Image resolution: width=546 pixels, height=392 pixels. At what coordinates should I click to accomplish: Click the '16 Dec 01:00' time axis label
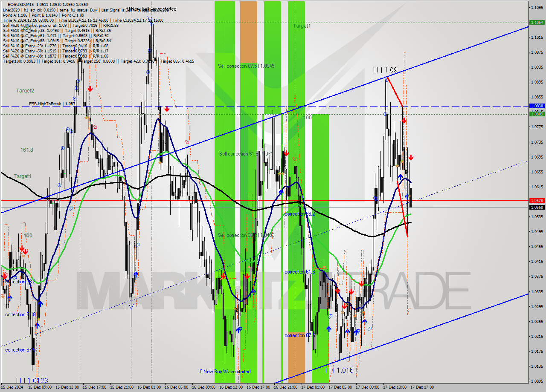coord(149,387)
